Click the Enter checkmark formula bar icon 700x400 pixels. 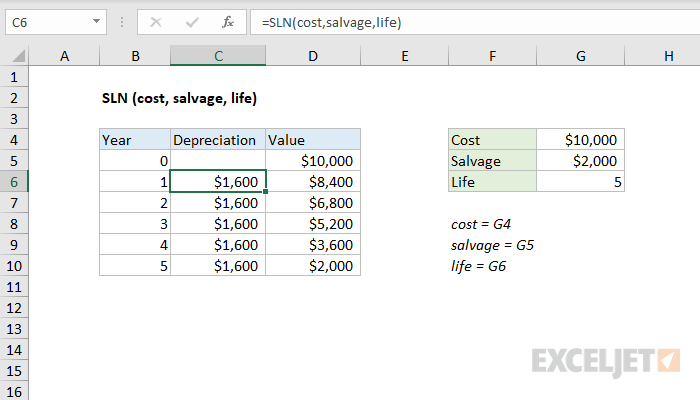192,22
